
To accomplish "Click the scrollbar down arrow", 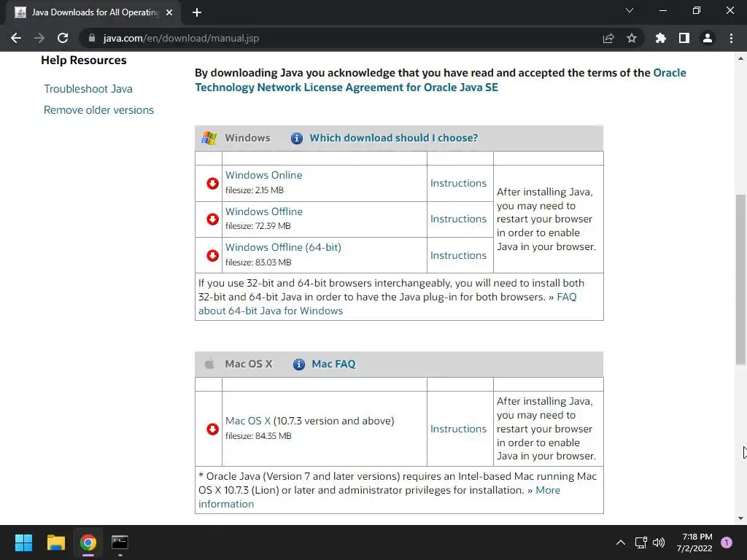I will (741, 518).
